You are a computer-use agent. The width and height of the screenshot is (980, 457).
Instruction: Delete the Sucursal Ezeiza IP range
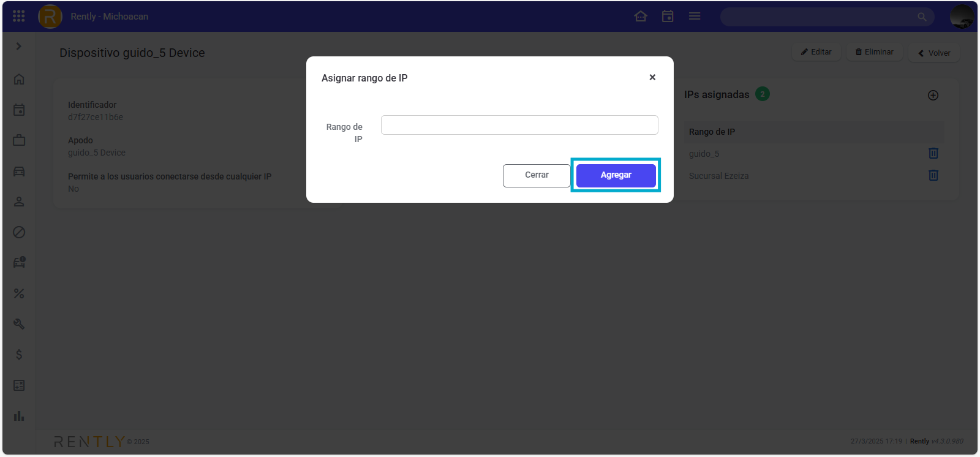933,176
